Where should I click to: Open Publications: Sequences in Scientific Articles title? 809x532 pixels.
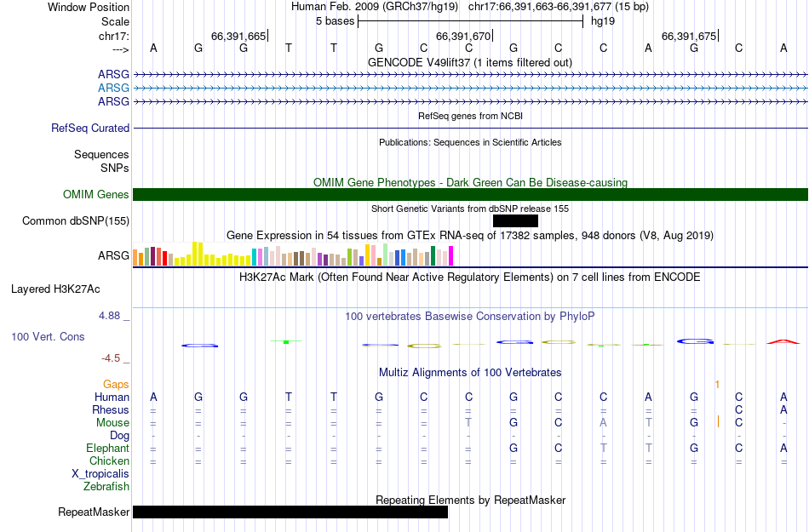coord(470,142)
